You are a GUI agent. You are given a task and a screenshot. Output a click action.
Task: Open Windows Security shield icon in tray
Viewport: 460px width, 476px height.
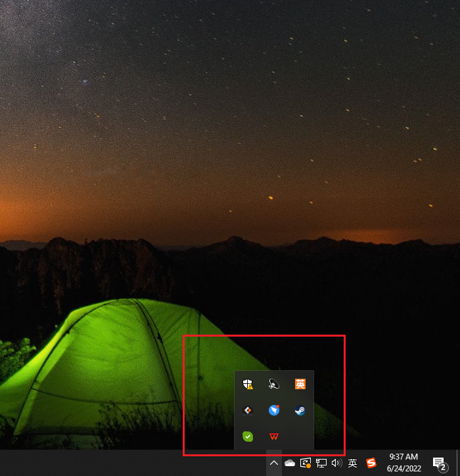coord(248,385)
